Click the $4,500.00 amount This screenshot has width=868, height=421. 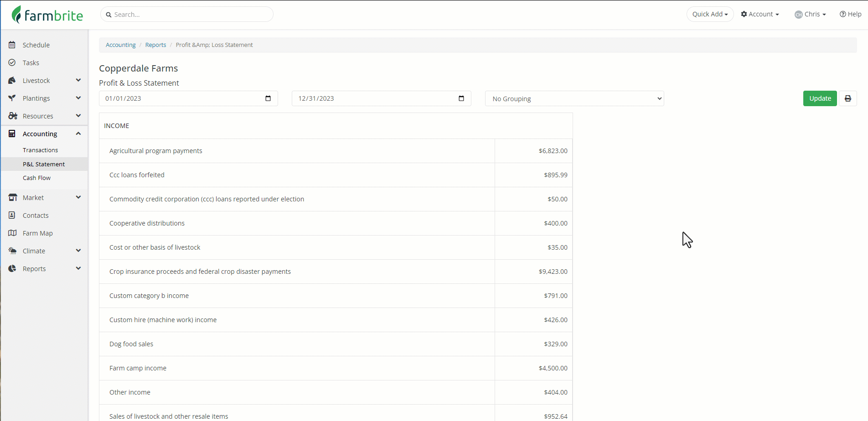click(553, 368)
